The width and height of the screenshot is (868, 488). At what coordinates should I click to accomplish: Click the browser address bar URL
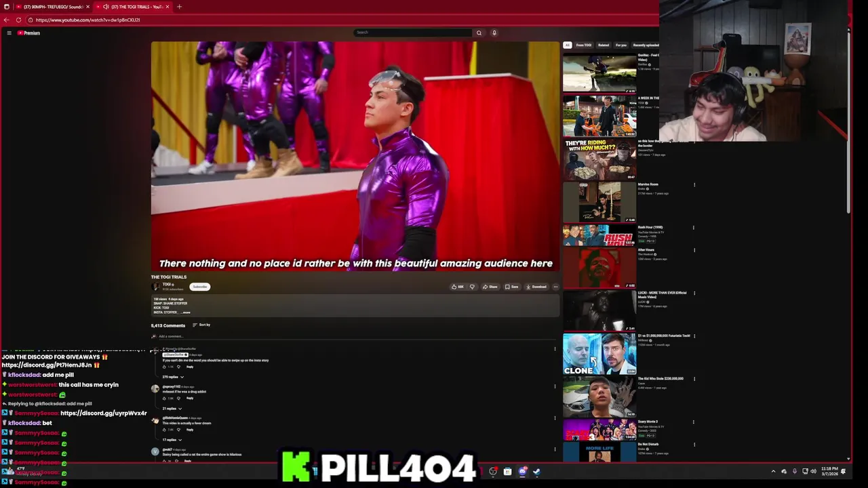(x=87, y=20)
